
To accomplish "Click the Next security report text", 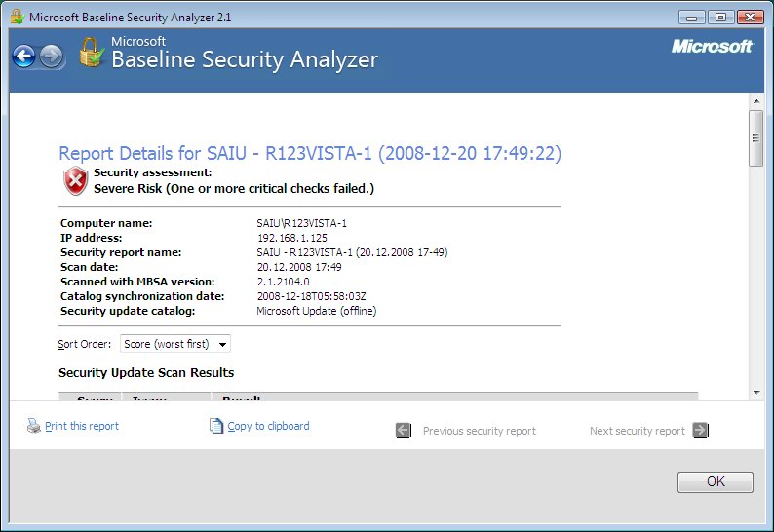I will coord(638,431).
